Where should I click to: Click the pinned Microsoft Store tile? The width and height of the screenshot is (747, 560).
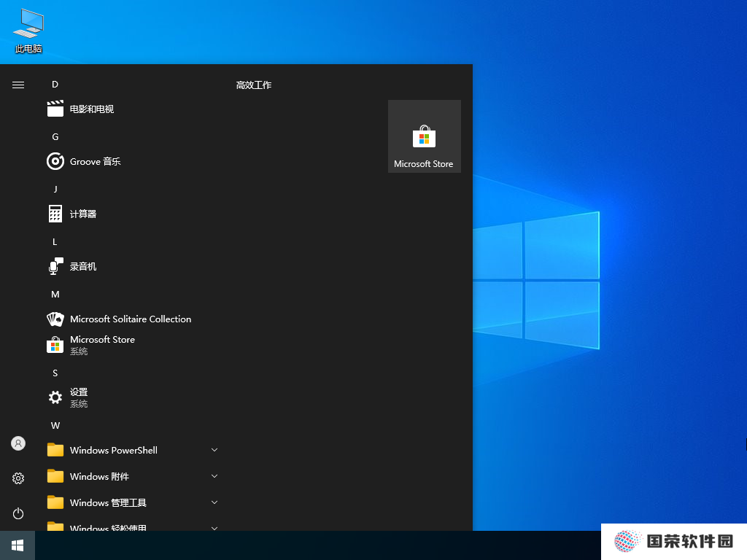coord(425,136)
